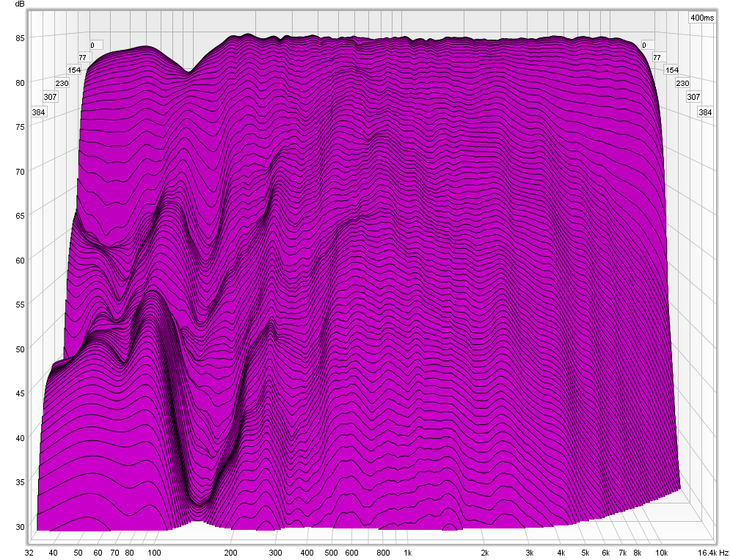Click the 32 Hz frequency axis label

pos(29,553)
